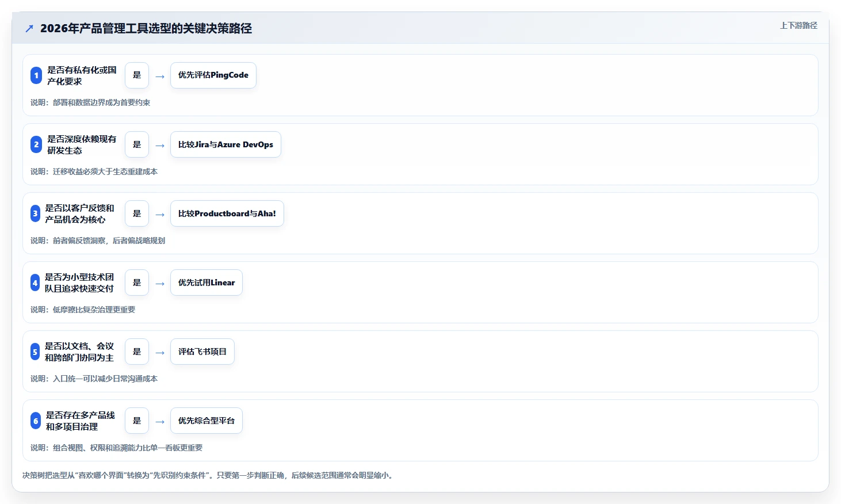
Task: Click the arrow icon beside the 2026年 title
Action: [29, 28]
